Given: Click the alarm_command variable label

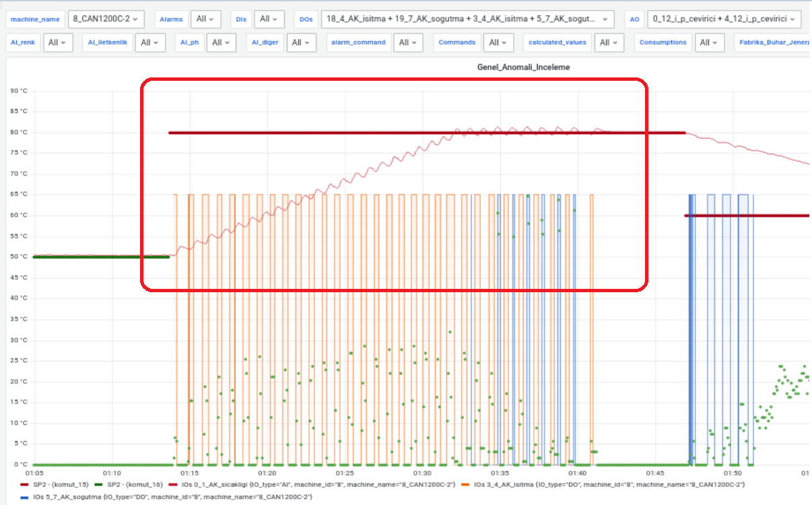Looking at the screenshot, I should tap(358, 42).
